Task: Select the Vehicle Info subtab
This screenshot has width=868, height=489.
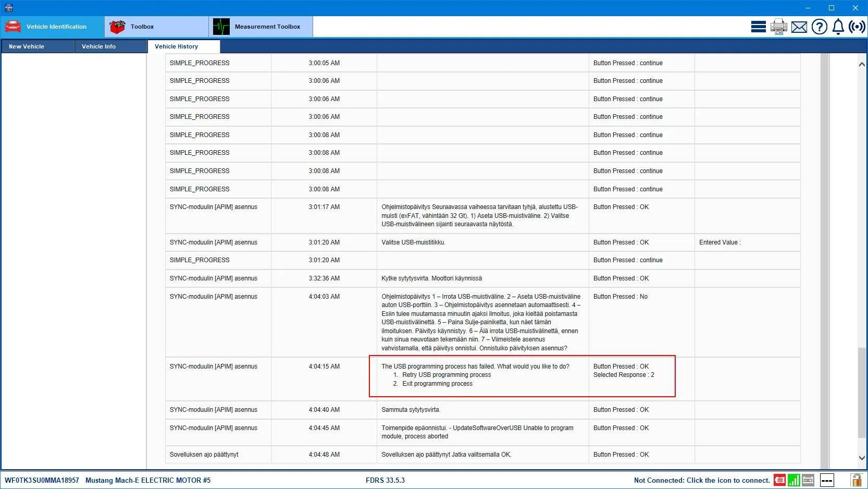Action: (x=111, y=46)
